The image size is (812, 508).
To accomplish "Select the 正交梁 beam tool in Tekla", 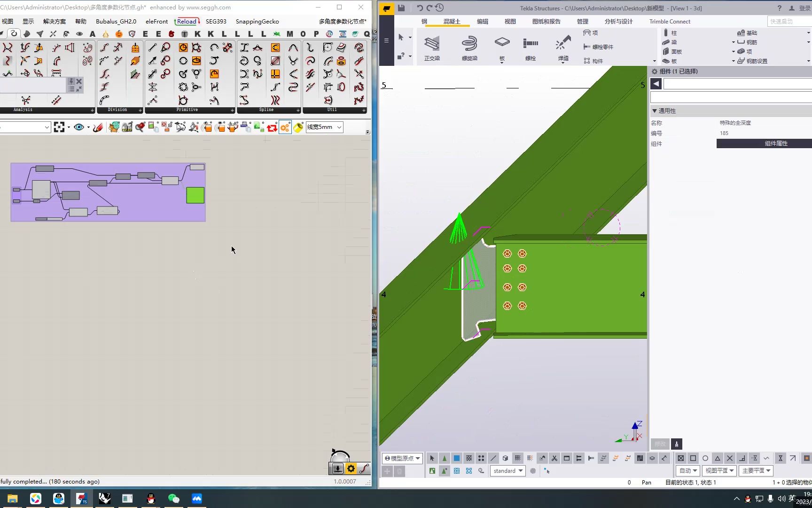I will tap(432, 48).
